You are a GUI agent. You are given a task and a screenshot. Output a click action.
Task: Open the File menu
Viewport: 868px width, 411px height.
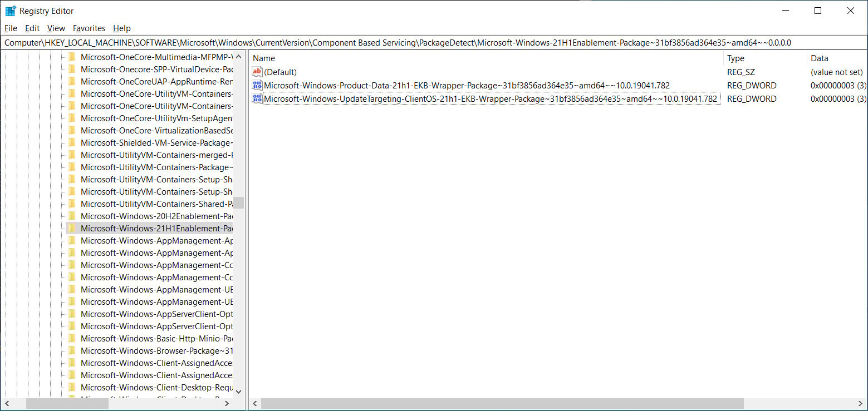tap(11, 28)
